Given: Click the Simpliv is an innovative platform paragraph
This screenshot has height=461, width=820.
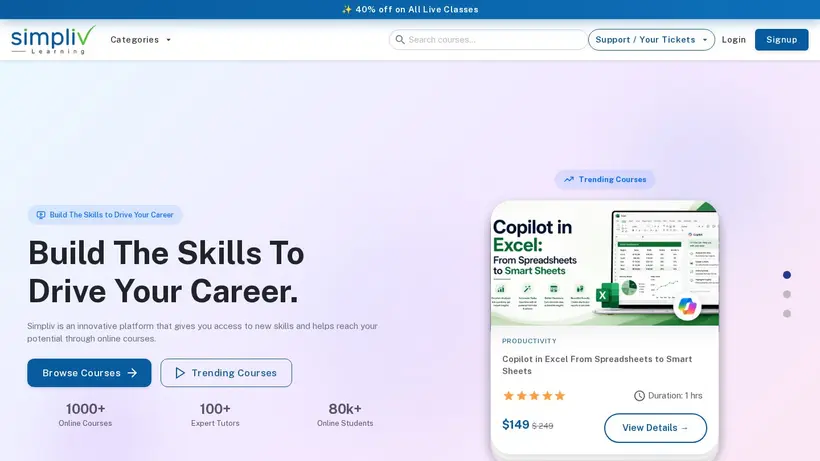Looking at the screenshot, I should (x=202, y=332).
